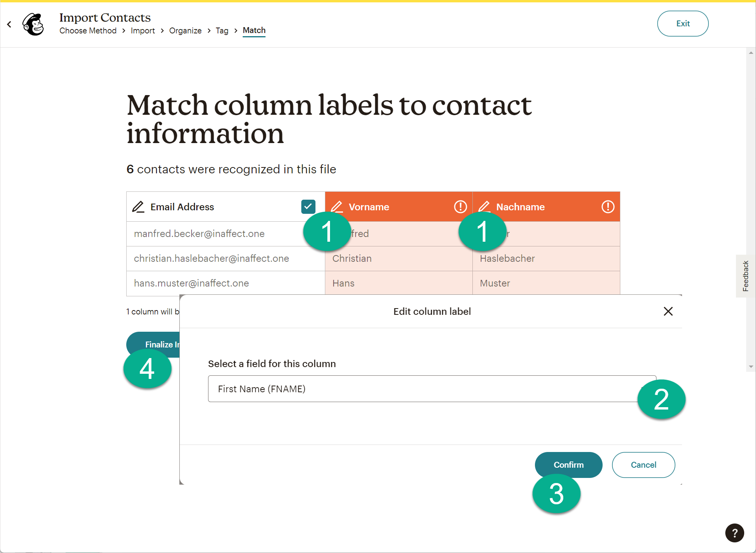This screenshot has width=756, height=553.
Task: Click the Exit button
Action: pyautogui.click(x=683, y=24)
